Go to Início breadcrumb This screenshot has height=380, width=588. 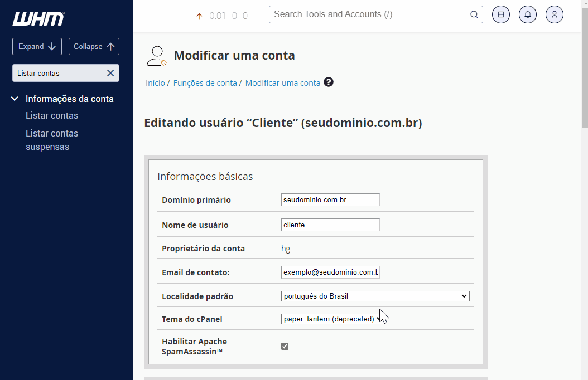pyautogui.click(x=155, y=83)
